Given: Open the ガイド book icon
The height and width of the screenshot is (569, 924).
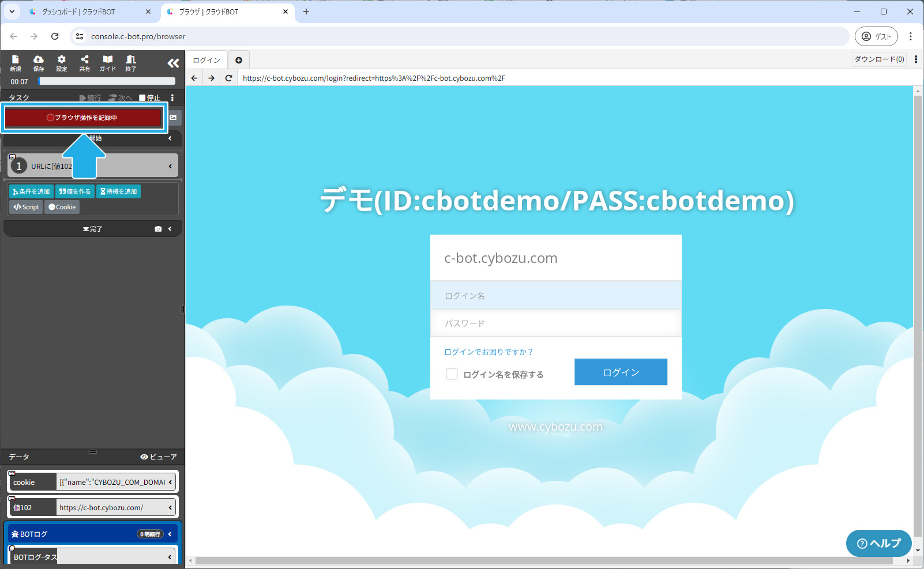Looking at the screenshot, I should (108, 63).
